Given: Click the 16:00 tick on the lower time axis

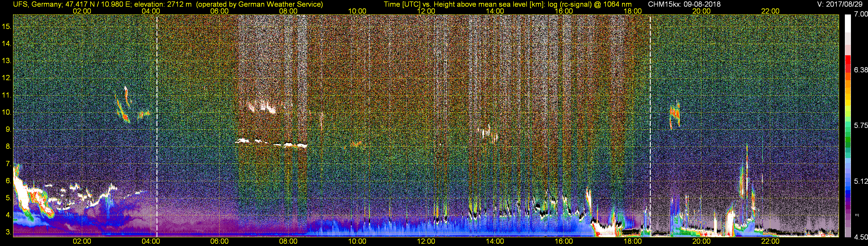Looking at the screenshot, I should point(564,241).
